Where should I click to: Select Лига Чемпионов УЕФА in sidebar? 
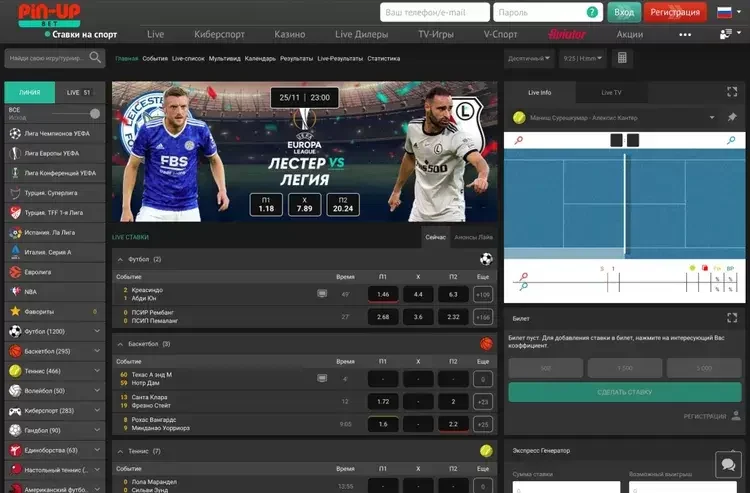55,133
